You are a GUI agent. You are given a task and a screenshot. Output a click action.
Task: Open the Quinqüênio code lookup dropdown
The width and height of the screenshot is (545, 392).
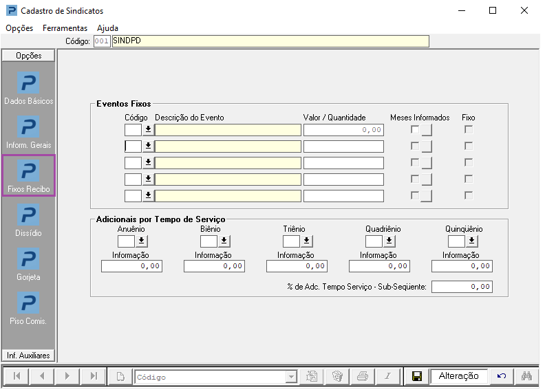(472, 241)
